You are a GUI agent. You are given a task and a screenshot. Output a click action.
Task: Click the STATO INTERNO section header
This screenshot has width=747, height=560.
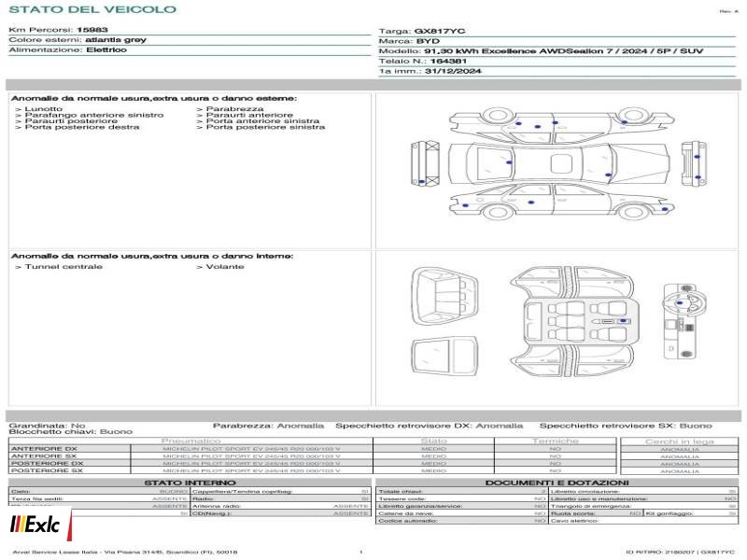click(190, 483)
